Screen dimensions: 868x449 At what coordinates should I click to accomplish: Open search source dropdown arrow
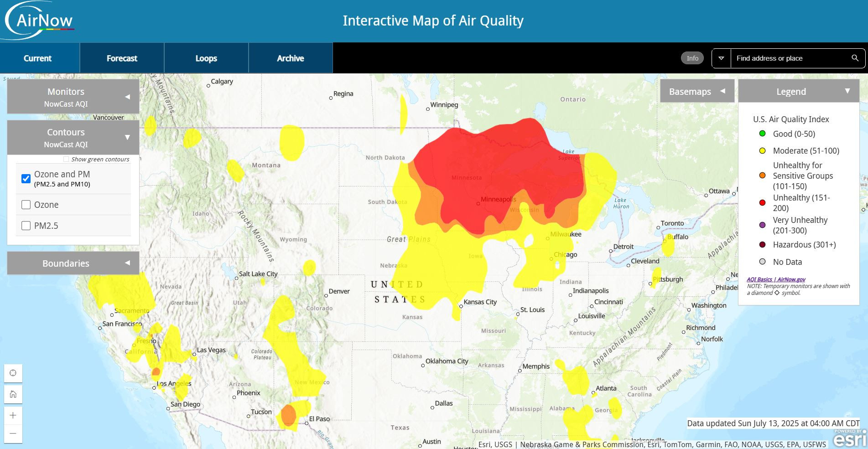(722, 58)
